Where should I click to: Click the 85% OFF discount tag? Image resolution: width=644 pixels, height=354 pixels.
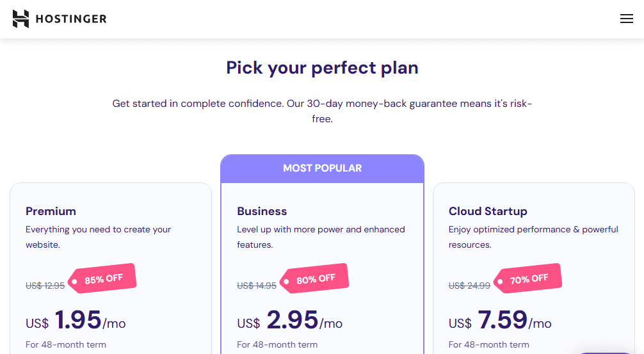point(102,279)
